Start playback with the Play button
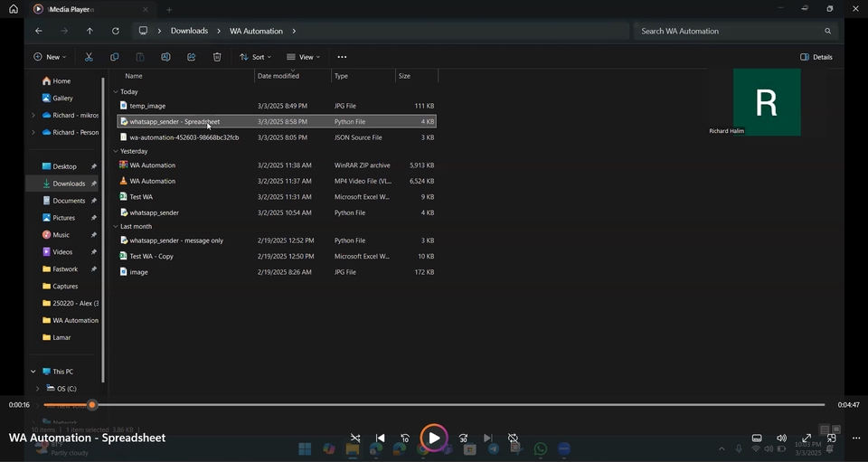 click(434, 438)
